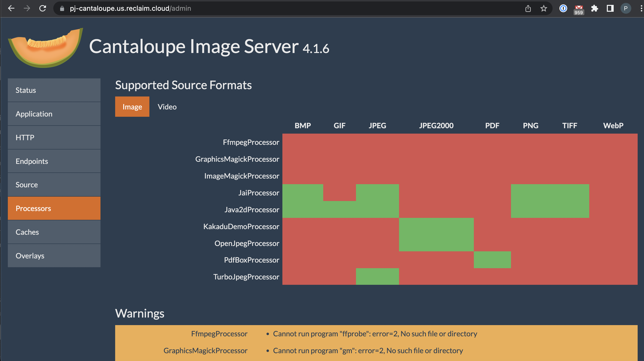Viewport: 644px width, 361px height.
Task: Open the Extensions puzzle icon
Action: [x=595, y=8]
